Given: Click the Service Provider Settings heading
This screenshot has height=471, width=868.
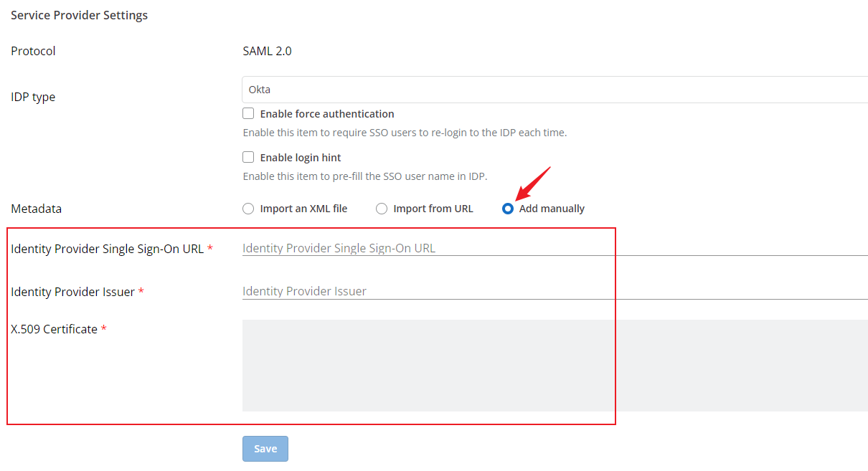Looking at the screenshot, I should click(x=80, y=15).
